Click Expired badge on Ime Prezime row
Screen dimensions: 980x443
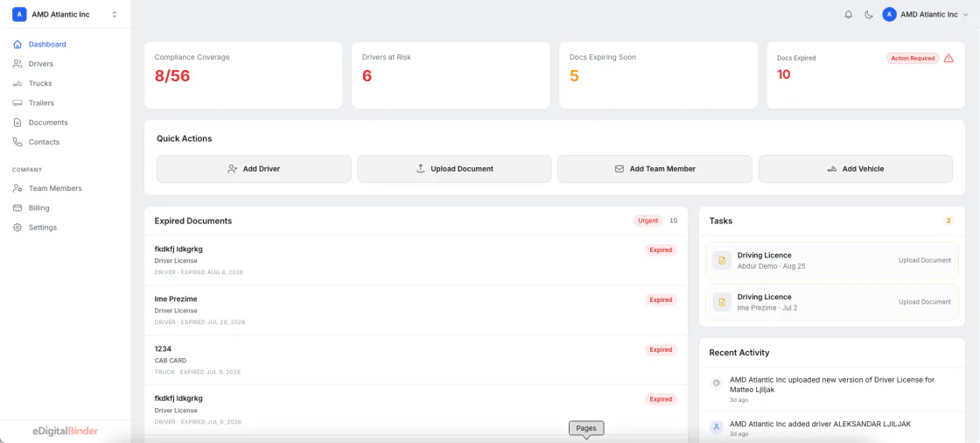[661, 299]
